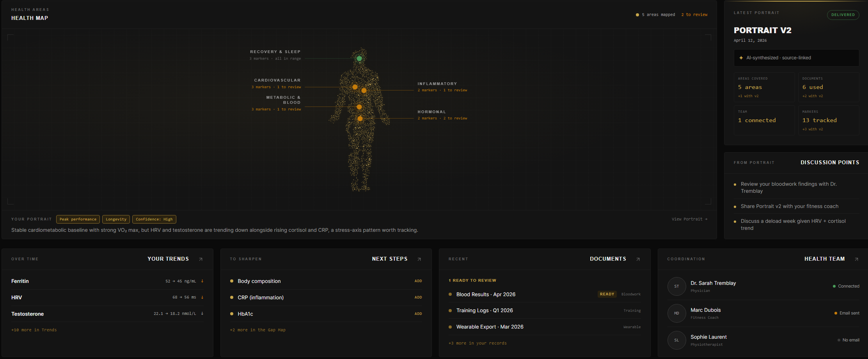868x359 pixels.
Task: Click the AI-synthesized source-linked banner
Action: (796, 58)
